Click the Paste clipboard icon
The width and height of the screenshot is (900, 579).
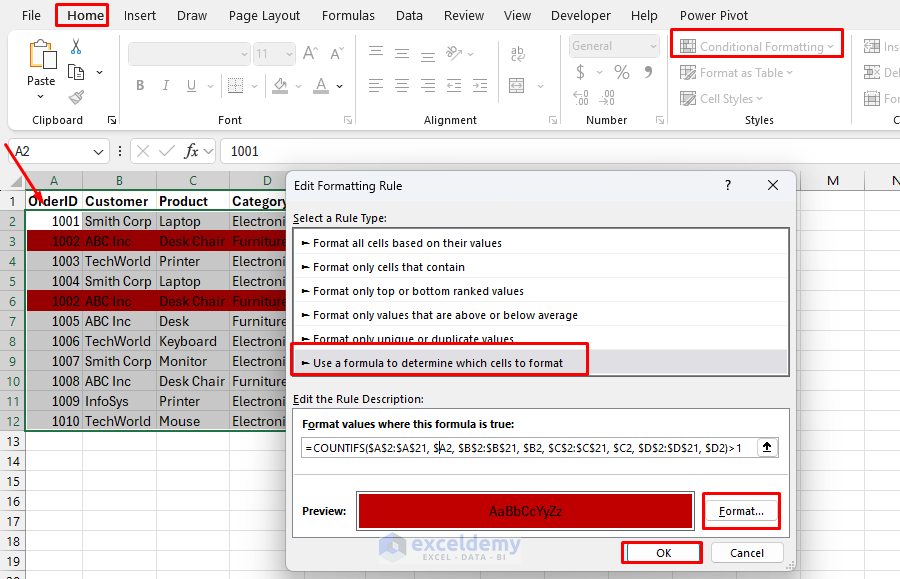tap(42, 55)
